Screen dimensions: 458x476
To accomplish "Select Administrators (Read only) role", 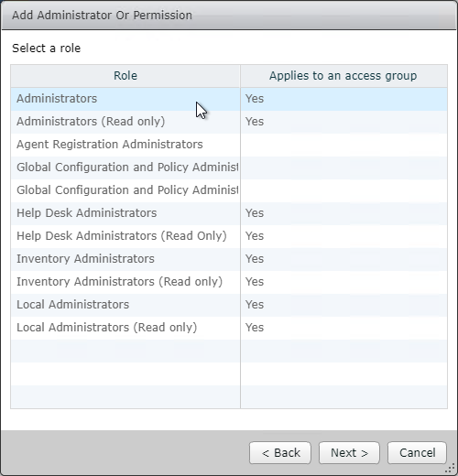I will point(229,122).
